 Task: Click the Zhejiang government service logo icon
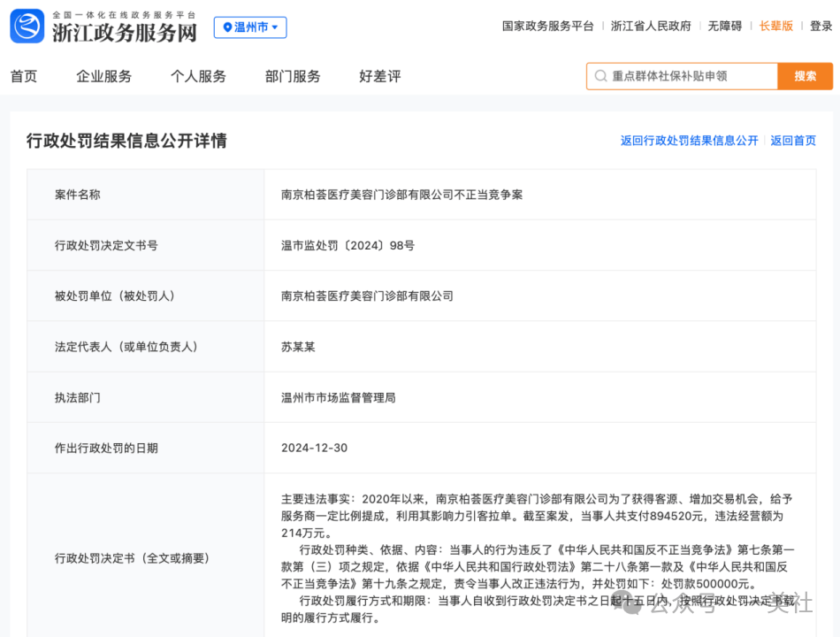pos(27,26)
